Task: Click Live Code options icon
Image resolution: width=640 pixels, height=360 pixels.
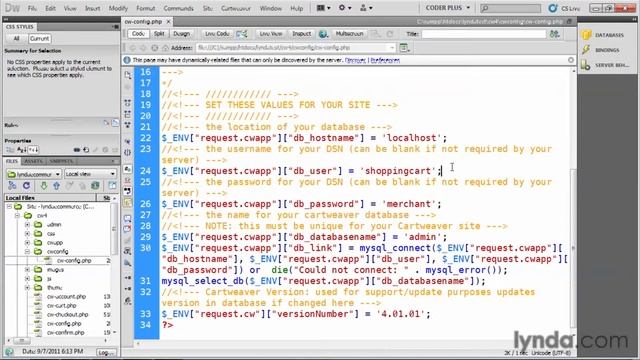Action: (242, 34)
